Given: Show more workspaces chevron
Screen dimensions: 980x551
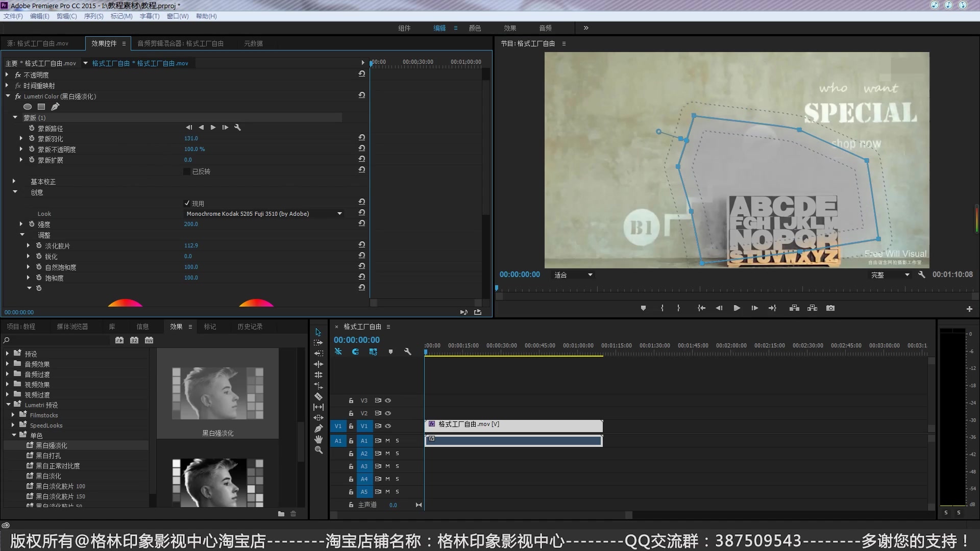Looking at the screenshot, I should 586,28.
